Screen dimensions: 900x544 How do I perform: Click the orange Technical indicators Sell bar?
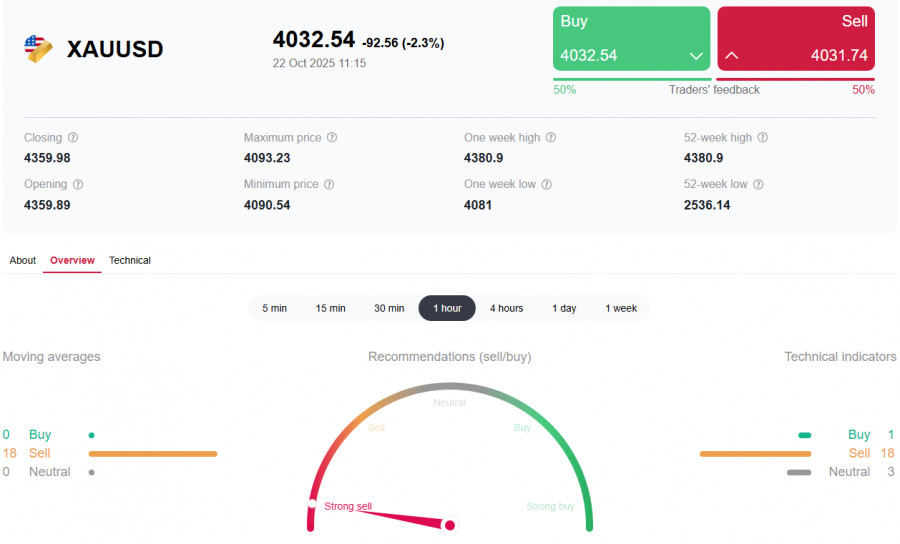pyautogui.click(x=755, y=454)
